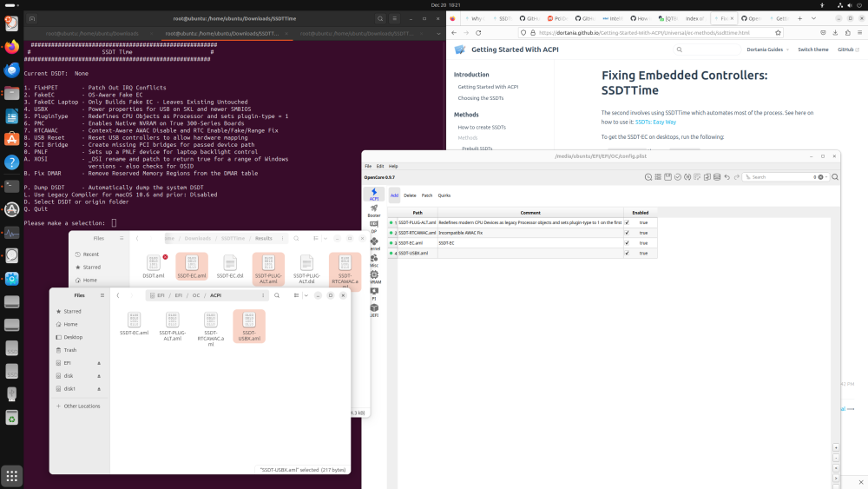Click the magnifier icon right of OpenCore search
The image size is (868, 489).
pyautogui.click(x=835, y=177)
